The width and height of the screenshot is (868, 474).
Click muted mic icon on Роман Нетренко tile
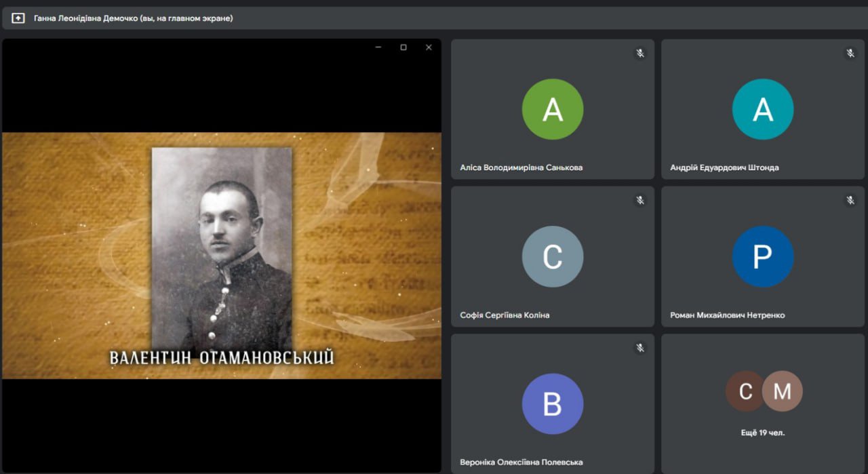[x=850, y=200]
